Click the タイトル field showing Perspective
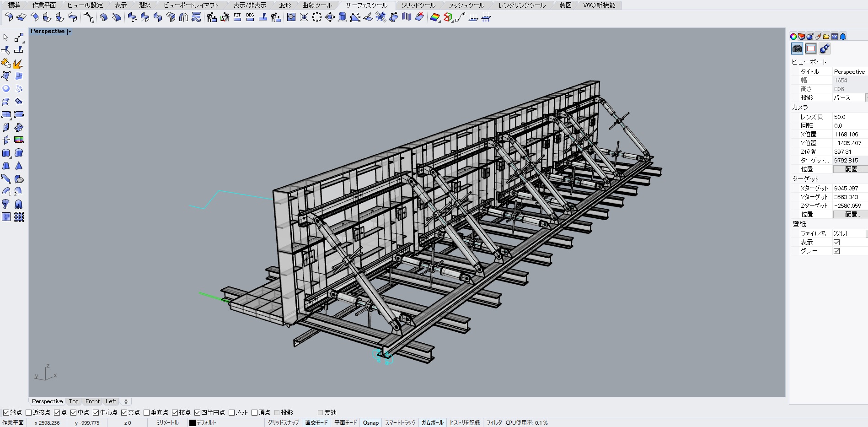The image size is (868, 427). 850,71
